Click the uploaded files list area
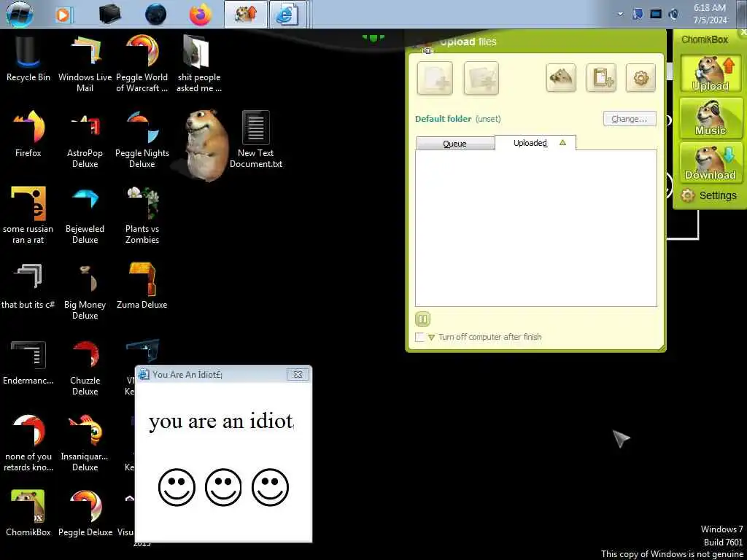 (536, 228)
